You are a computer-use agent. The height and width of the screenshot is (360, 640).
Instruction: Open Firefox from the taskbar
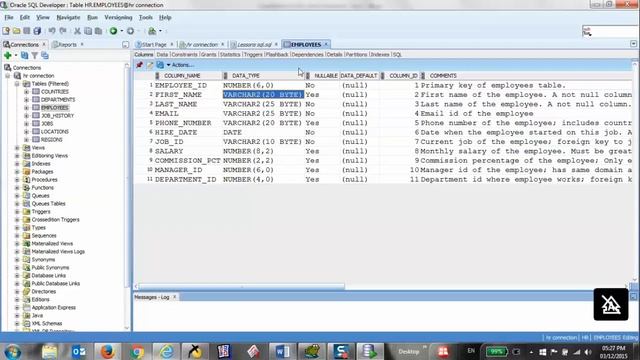click(108, 351)
